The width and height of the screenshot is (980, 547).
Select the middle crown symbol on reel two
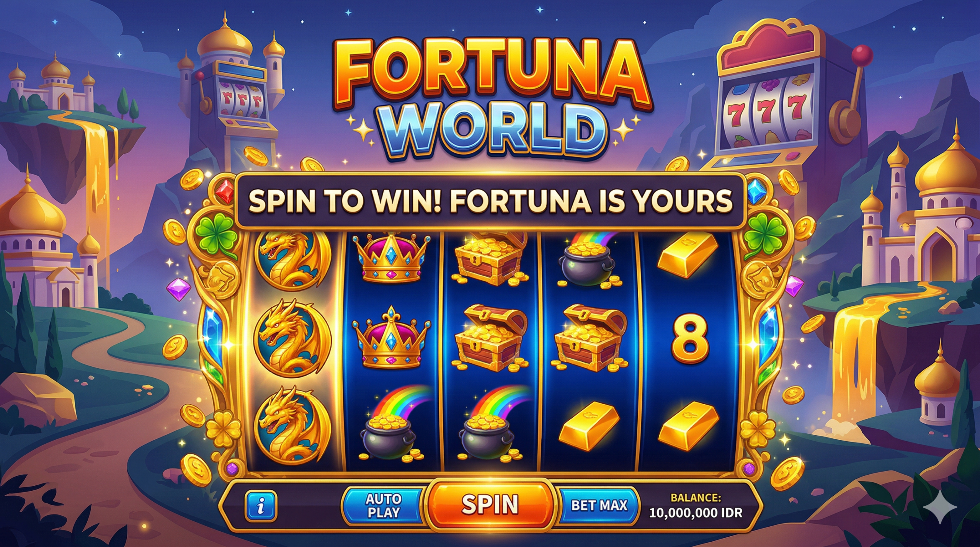click(x=391, y=338)
